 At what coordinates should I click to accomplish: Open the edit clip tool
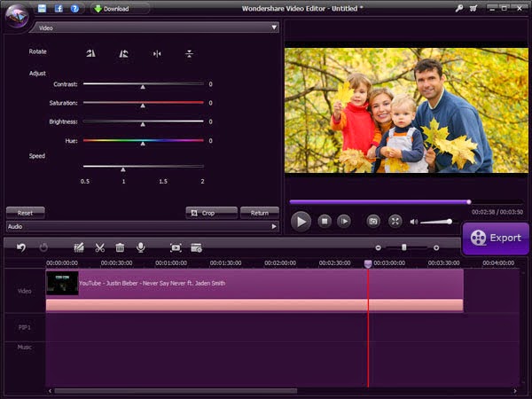click(x=79, y=247)
